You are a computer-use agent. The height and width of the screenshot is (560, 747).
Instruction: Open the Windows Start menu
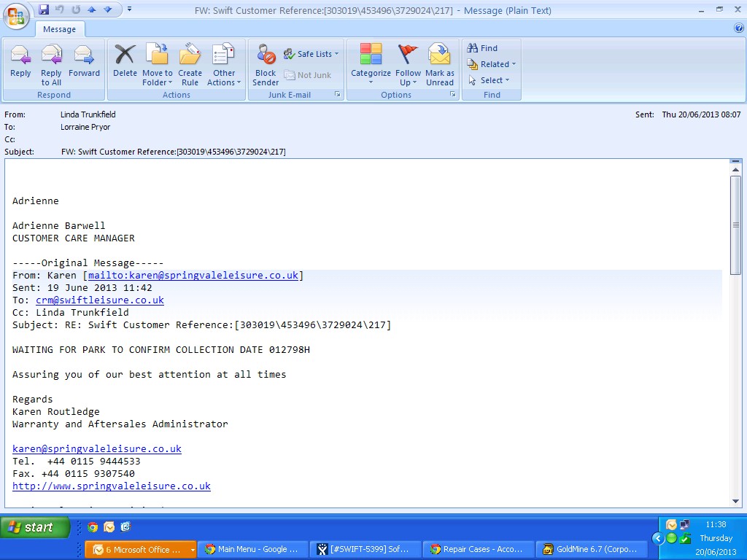click(x=35, y=527)
